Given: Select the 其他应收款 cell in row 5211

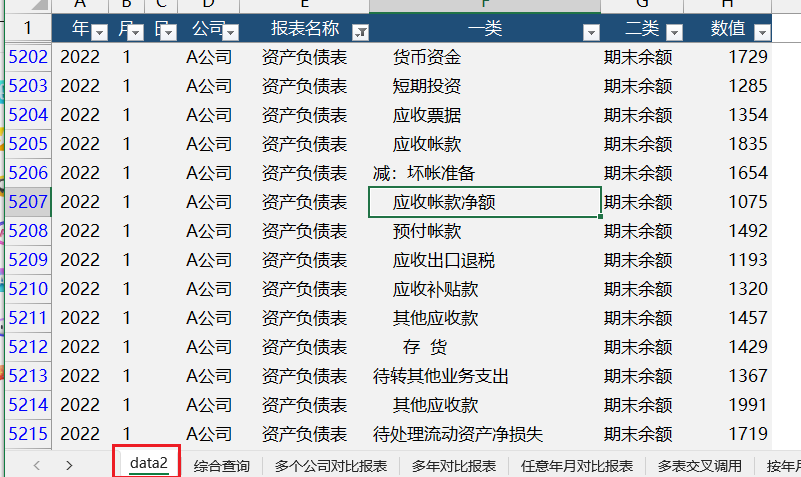Looking at the screenshot, I should (484, 318).
